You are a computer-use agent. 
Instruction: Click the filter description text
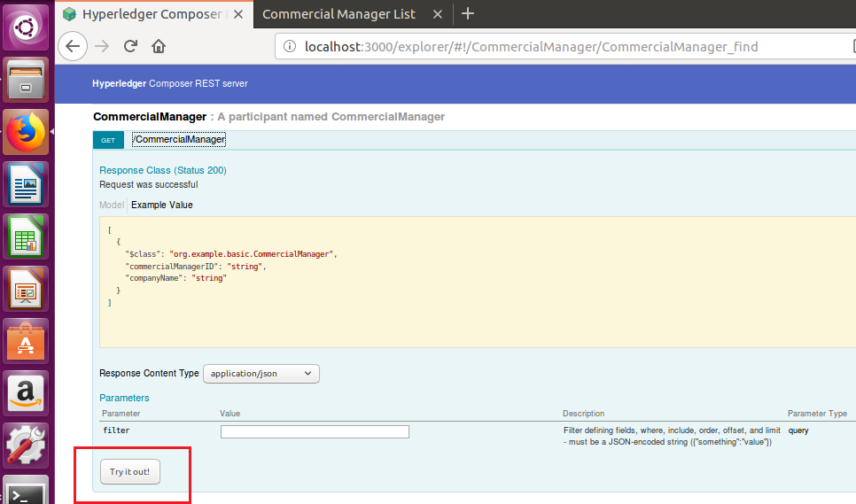pyautogui.click(x=672, y=437)
